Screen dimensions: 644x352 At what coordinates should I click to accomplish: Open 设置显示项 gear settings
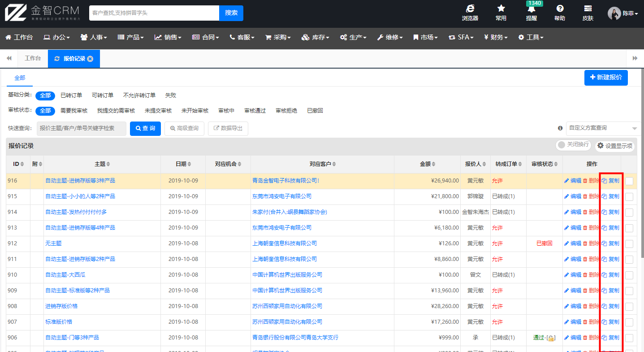coord(615,146)
